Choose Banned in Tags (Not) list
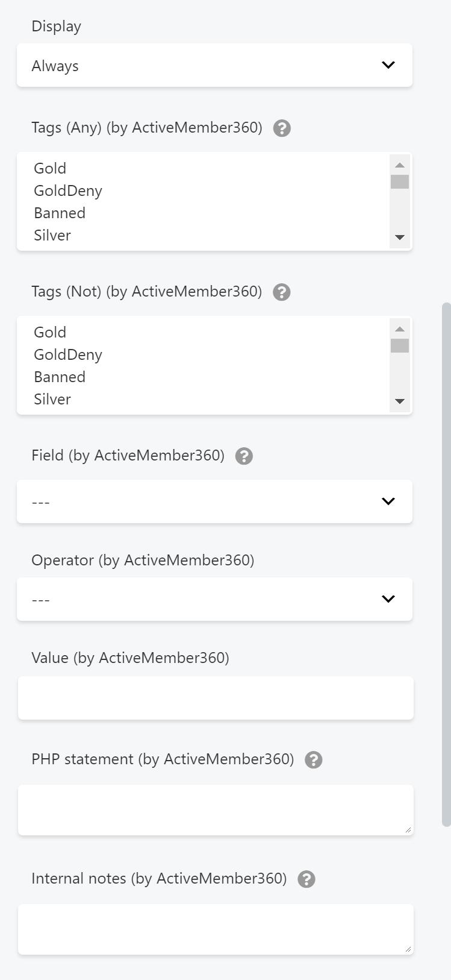This screenshot has width=451, height=980. click(x=60, y=377)
